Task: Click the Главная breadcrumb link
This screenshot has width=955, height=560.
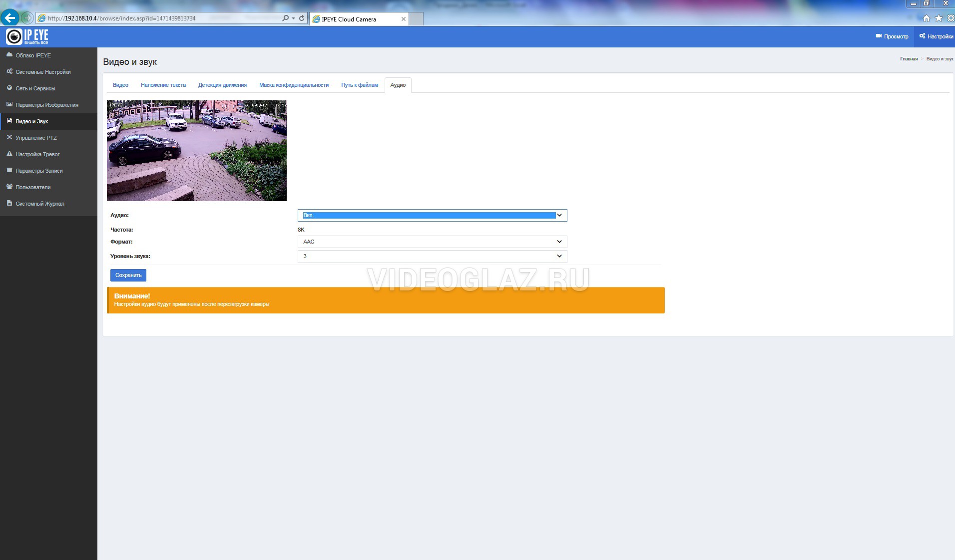Action: (x=909, y=59)
